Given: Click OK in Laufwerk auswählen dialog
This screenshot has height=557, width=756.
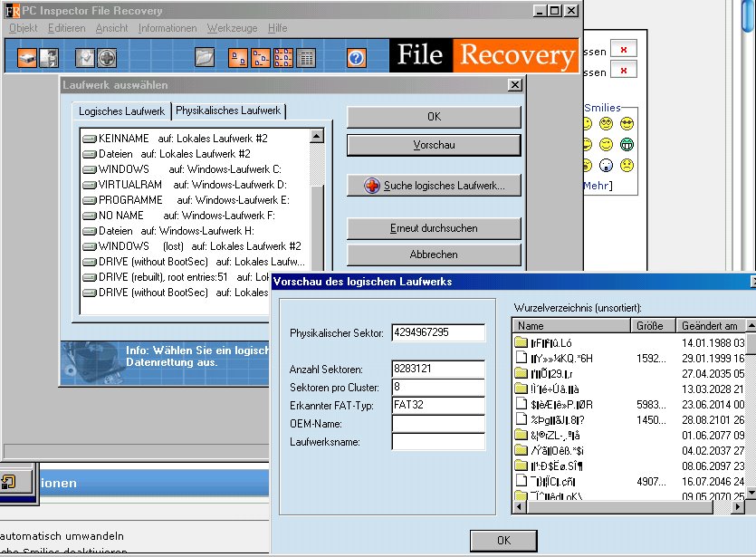Looking at the screenshot, I should [434, 117].
